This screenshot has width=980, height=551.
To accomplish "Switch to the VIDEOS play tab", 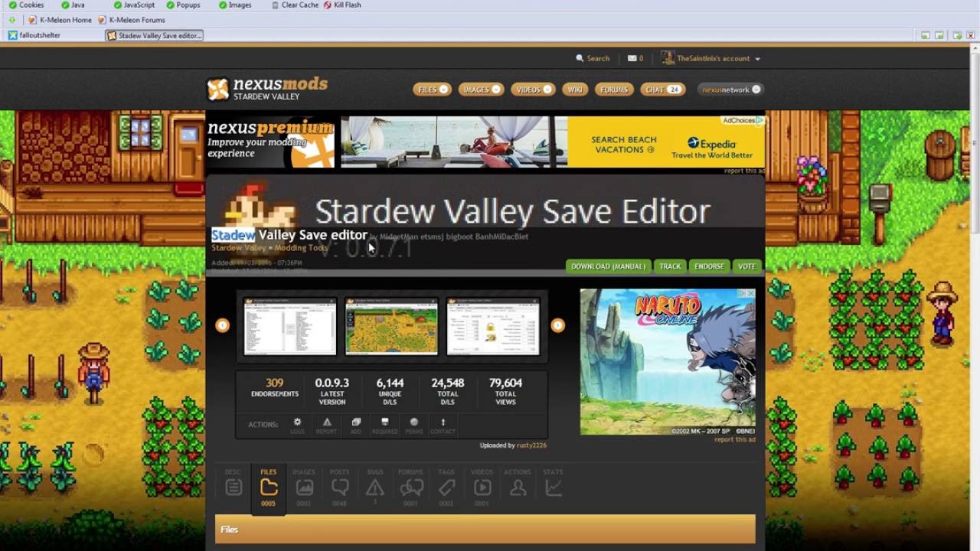I will coord(482,487).
